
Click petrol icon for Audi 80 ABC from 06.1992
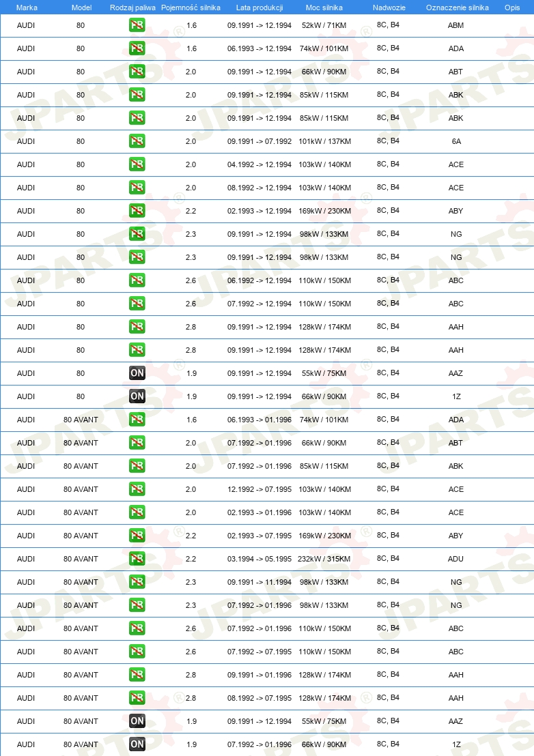(137, 280)
